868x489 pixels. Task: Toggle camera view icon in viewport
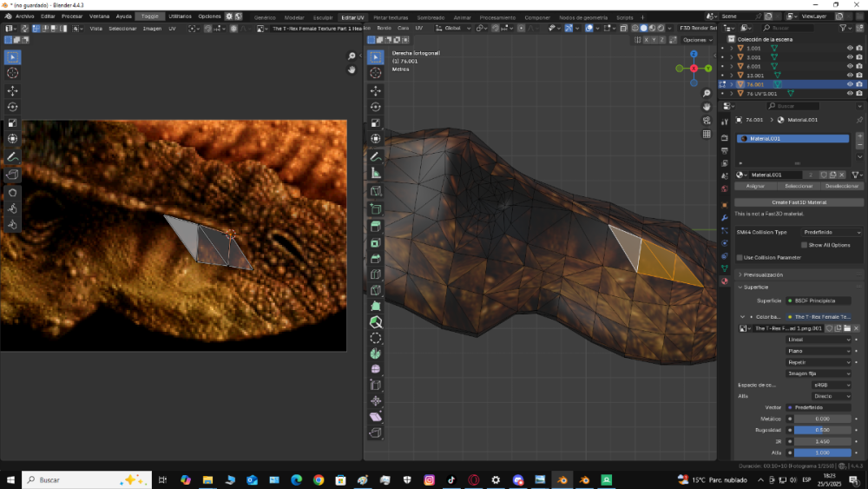tap(707, 120)
